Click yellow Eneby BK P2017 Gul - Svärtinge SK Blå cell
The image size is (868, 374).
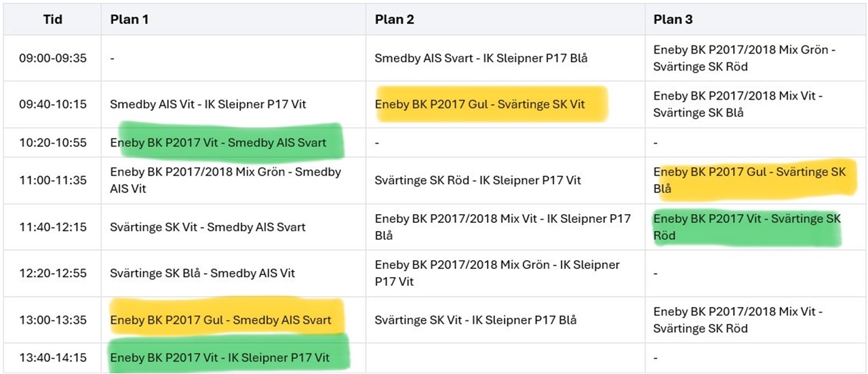(x=750, y=180)
